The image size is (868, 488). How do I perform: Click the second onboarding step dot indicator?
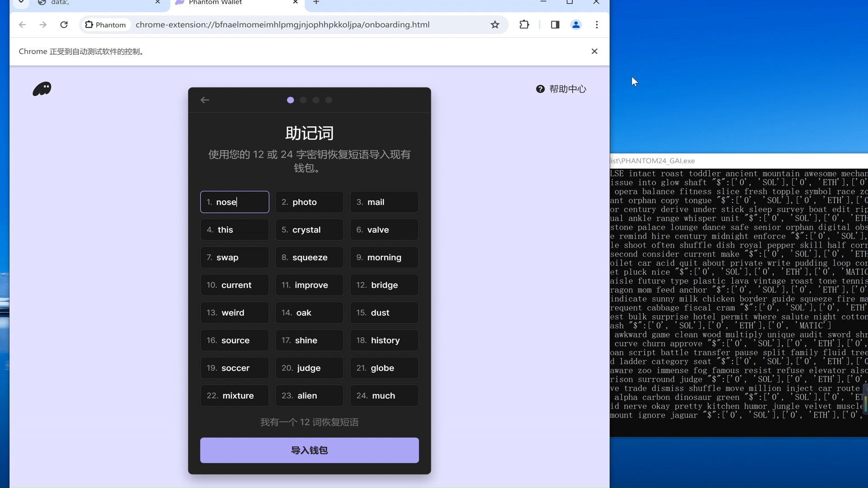pyautogui.click(x=303, y=100)
